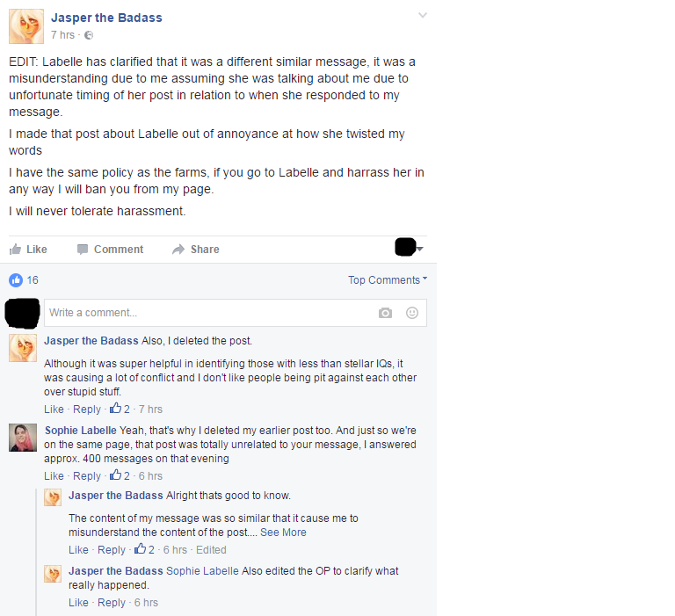Image resolution: width=675 pixels, height=616 pixels.
Task: Click See More to expand Jasper's reply
Action: point(283,533)
